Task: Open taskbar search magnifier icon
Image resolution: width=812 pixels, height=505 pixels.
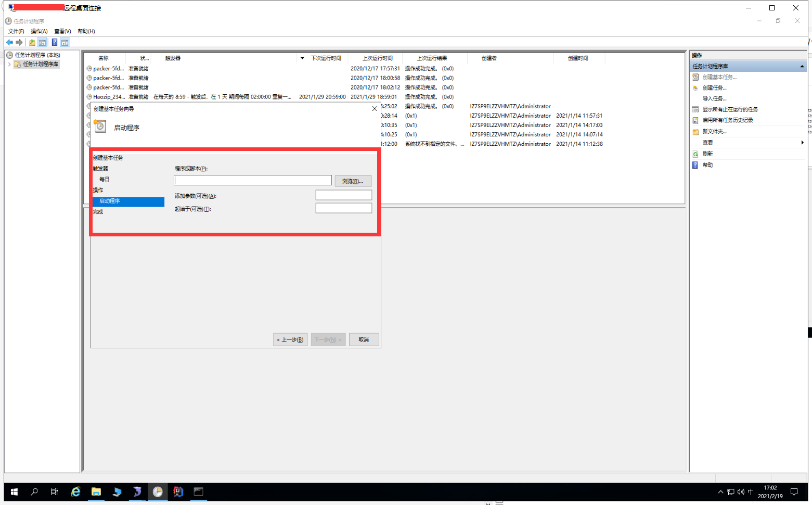Action: [34, 491]
